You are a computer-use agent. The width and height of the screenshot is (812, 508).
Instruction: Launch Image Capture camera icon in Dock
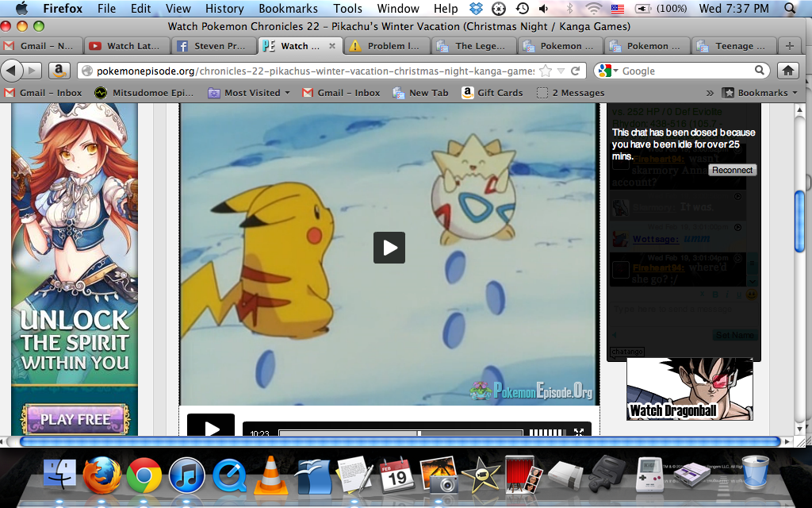[439, 475]
